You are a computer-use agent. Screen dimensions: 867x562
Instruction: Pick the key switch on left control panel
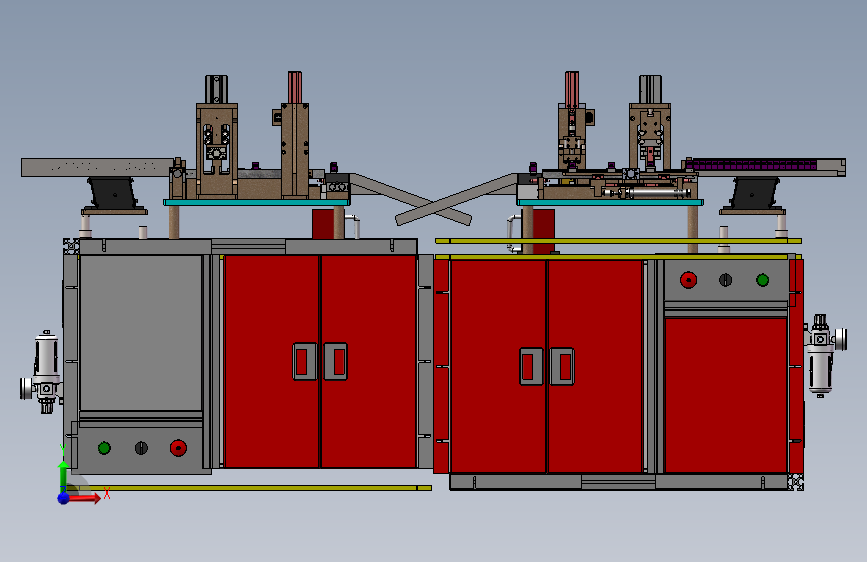(142, 448)
